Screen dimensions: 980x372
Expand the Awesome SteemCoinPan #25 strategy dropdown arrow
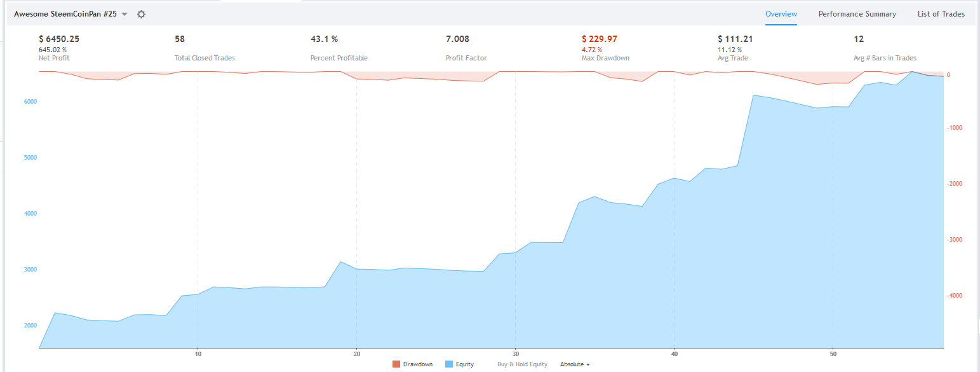tap(124, 14)
